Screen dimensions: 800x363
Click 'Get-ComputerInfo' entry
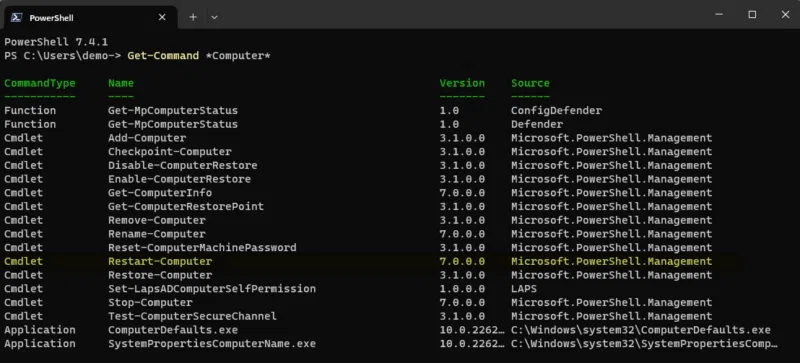(160, 193)
